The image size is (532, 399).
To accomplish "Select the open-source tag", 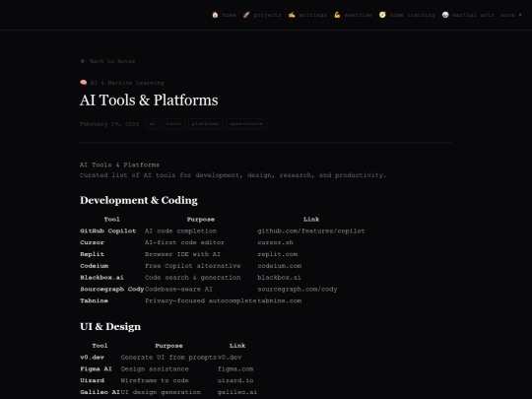I will (246, 124).
